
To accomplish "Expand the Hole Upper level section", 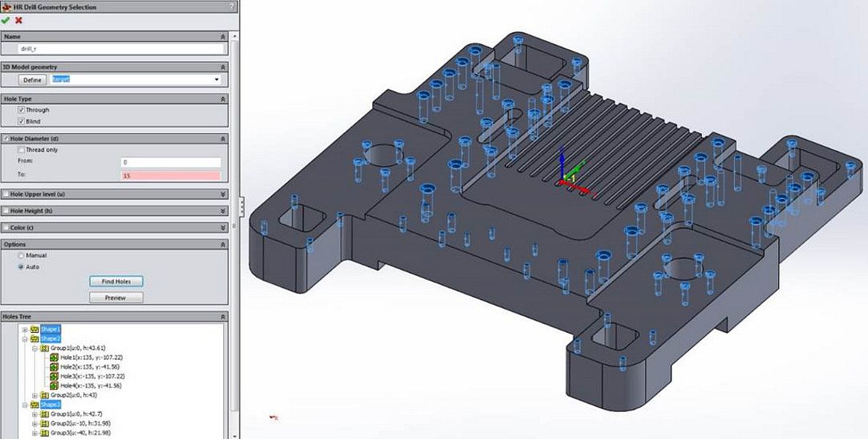I will coord(222,194).
